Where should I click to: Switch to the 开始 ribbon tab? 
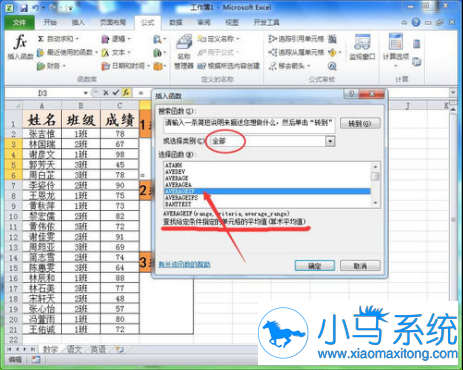click(x=50, y=22)
